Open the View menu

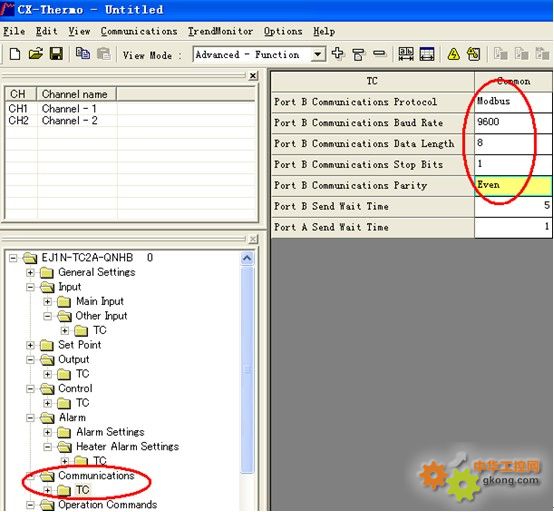(79, 31)
